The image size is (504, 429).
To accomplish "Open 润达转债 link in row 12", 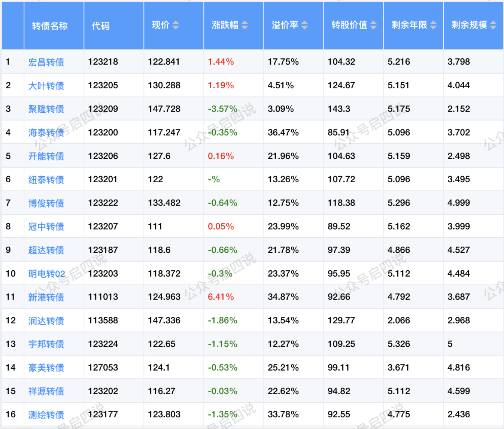I will click(46, 321).
